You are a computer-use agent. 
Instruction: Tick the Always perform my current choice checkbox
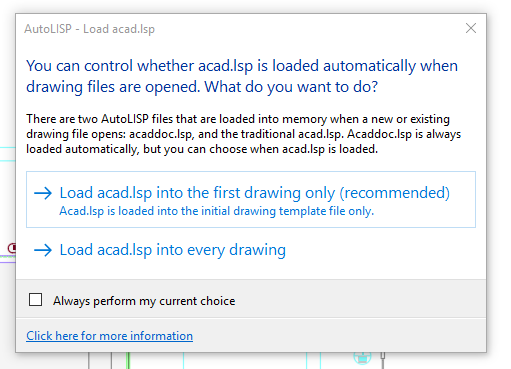(35, 300)
